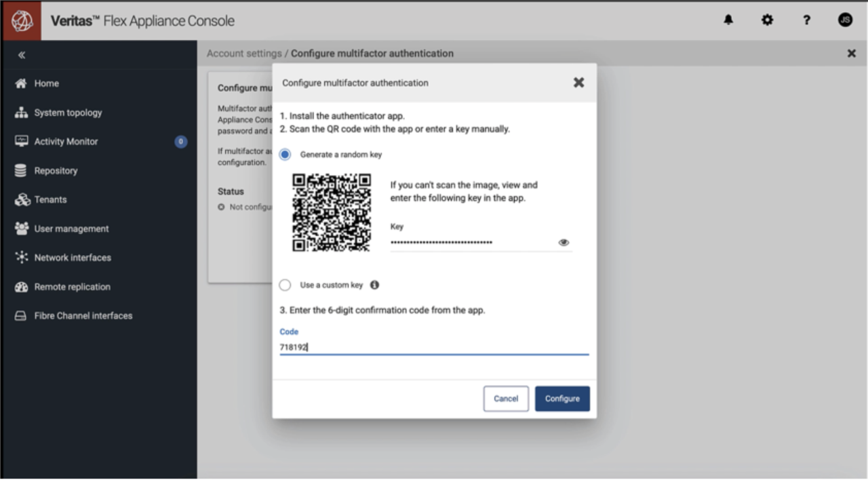Click the 6-digit Code input field

point(434,347)
